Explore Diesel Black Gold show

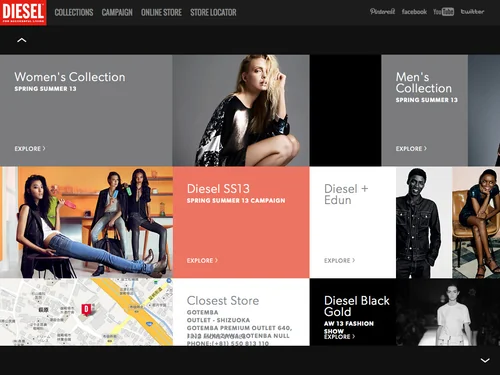point(339,337)
